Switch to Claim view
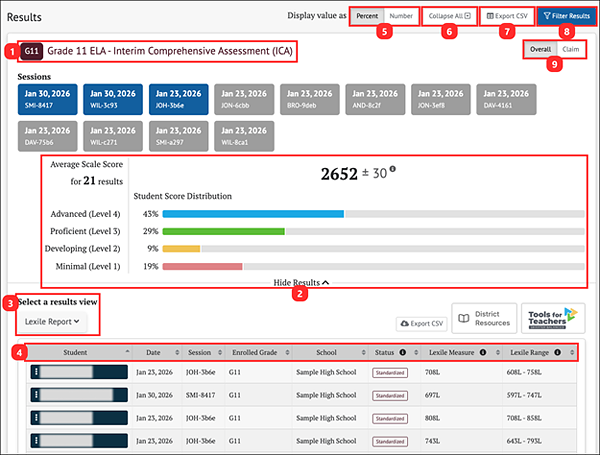This screenshot has height=455, width=600. [571, 49]
